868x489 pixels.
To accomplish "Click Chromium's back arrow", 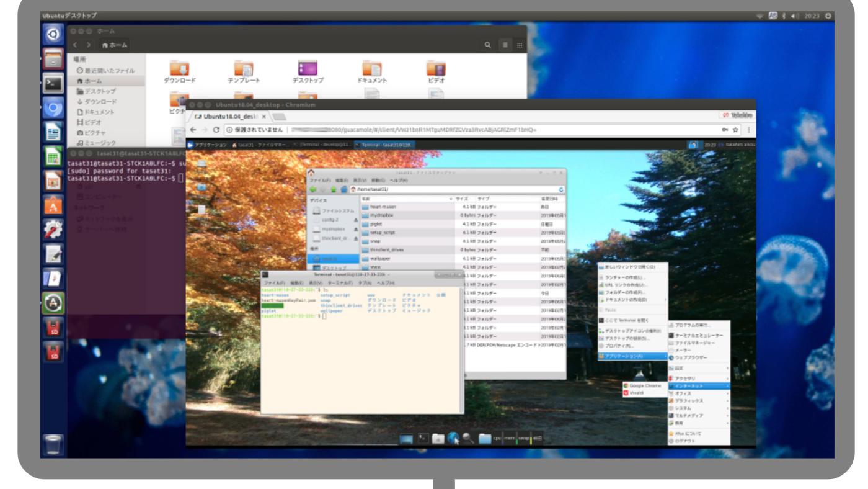I will pyautogui.click(x=193, y=129).
